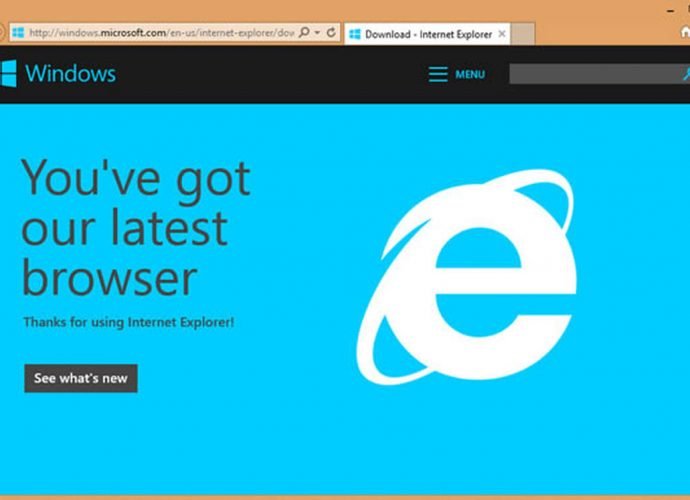Click the You've got our latest browser heading
The image size is (690, 500).
[x=136, y=227]
